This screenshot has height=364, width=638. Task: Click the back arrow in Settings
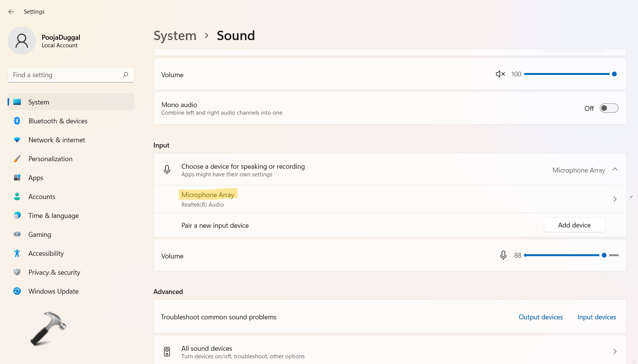(x=11, y=12)
